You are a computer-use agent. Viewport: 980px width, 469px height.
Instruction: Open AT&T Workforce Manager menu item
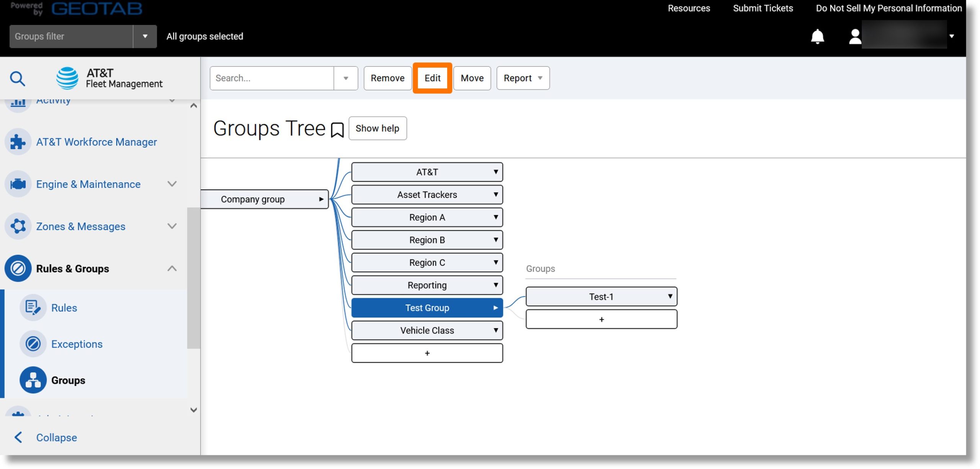(x=96, y=142)
